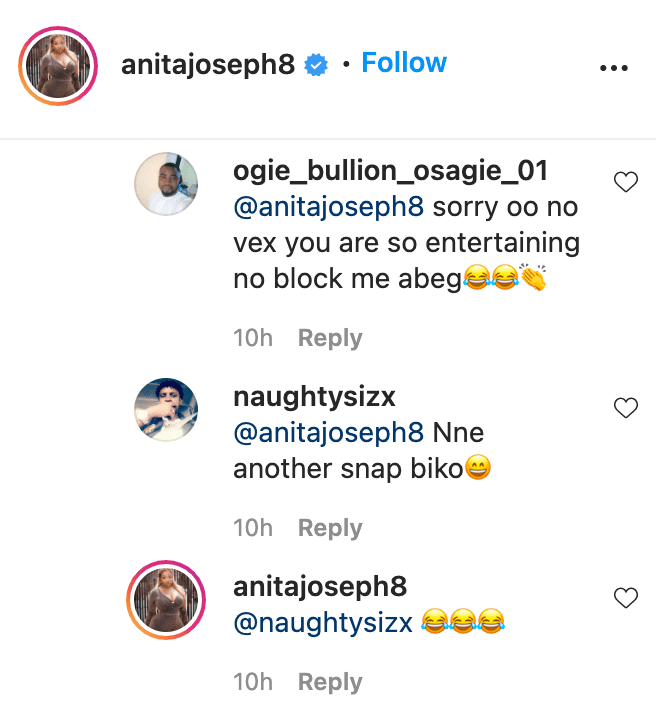Image resolution: width=656 pixels, height=714 pixels.
Task: Reply to anitajoseph8's laughing emoji comment
Action: tap(329, 682)
